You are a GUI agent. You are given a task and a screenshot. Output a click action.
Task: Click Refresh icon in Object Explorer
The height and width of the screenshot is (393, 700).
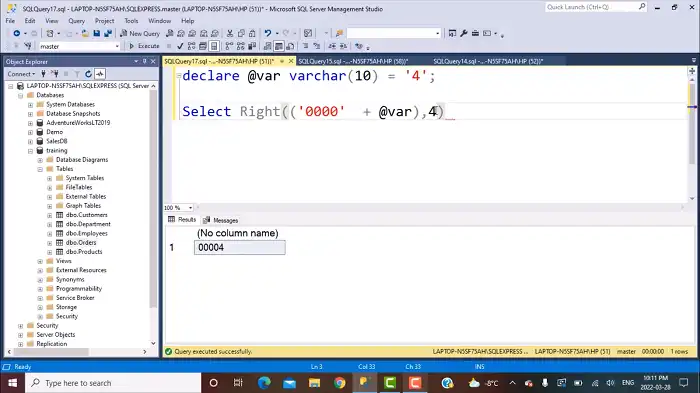[88, 74]
